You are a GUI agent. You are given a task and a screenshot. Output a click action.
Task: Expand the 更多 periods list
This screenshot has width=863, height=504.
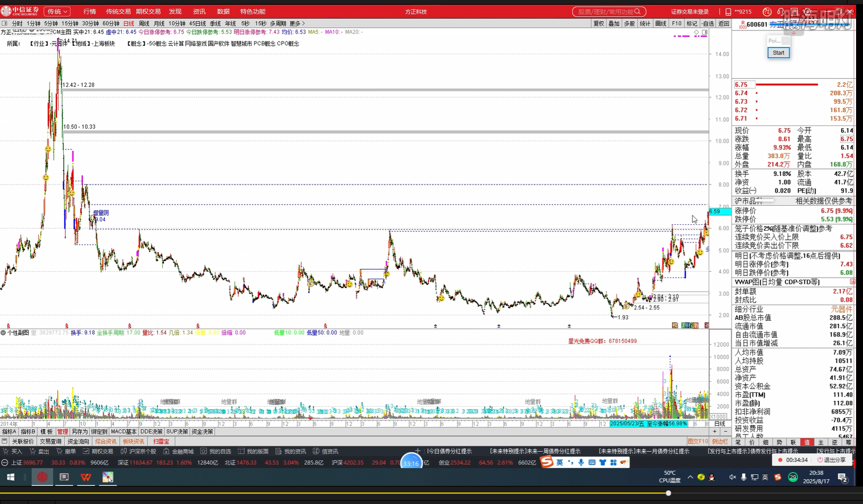click(x=297, y=23)
